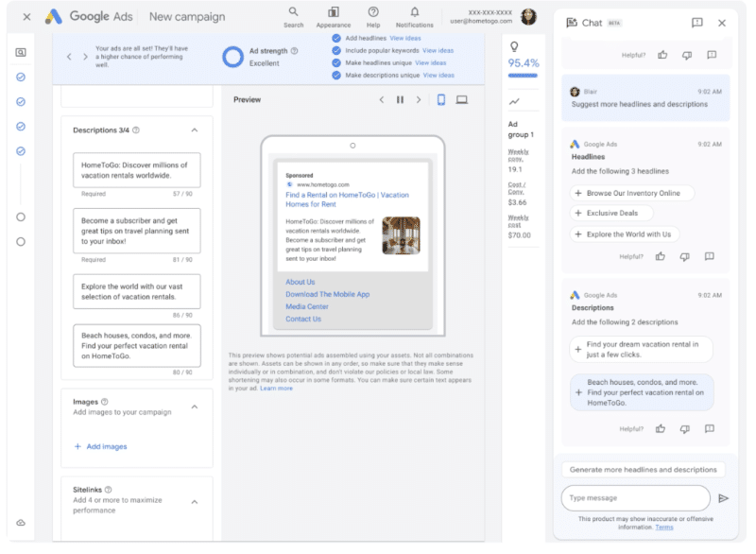View ideas for Include popular keywords
Image resolution: width=756 pixels, height=554 pixels.
438,50
